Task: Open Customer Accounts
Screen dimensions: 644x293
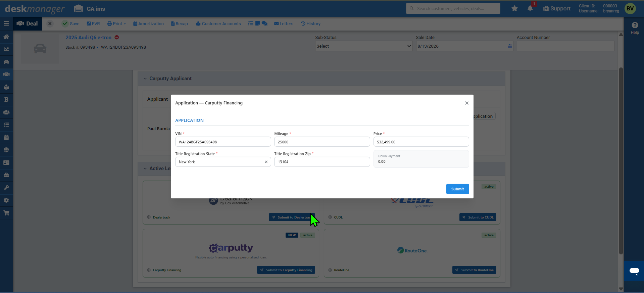Action: coord(218,23)
